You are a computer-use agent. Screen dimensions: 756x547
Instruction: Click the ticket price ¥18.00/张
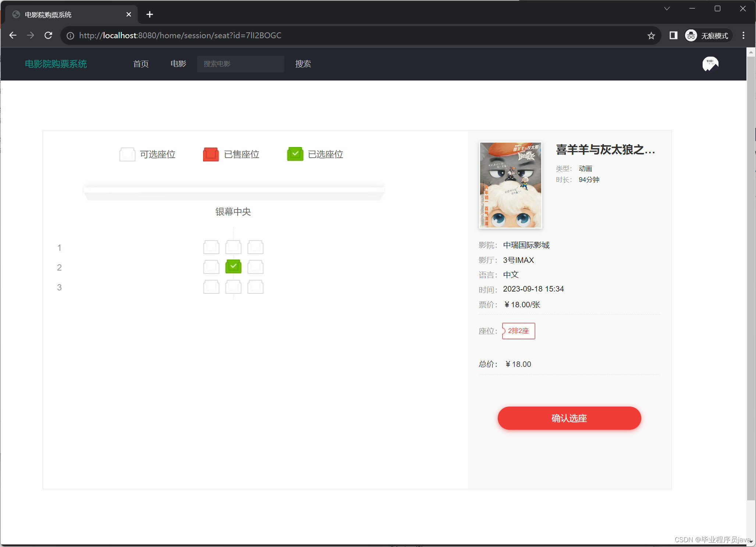522,305
